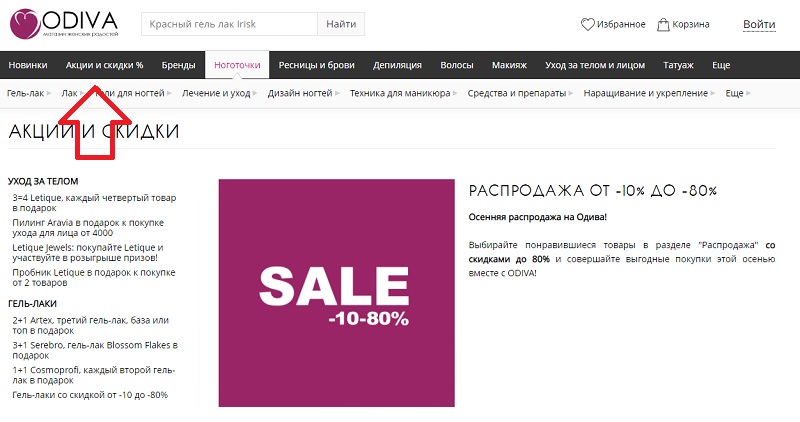Image resolution: width=800 pixels, height=422 pixels.
Task: Open the shopping bag cart icon
Action: [x=663, y=24]
